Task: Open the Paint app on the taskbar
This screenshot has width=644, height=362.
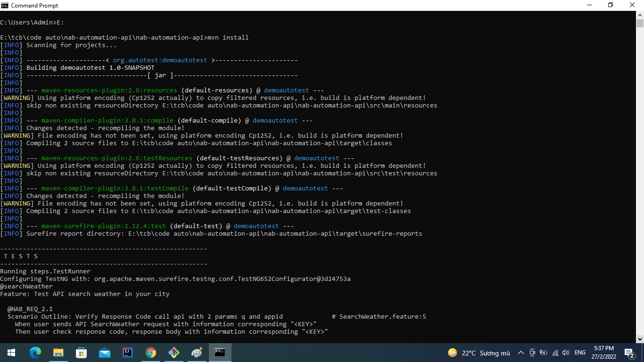Action: (197, 353)
